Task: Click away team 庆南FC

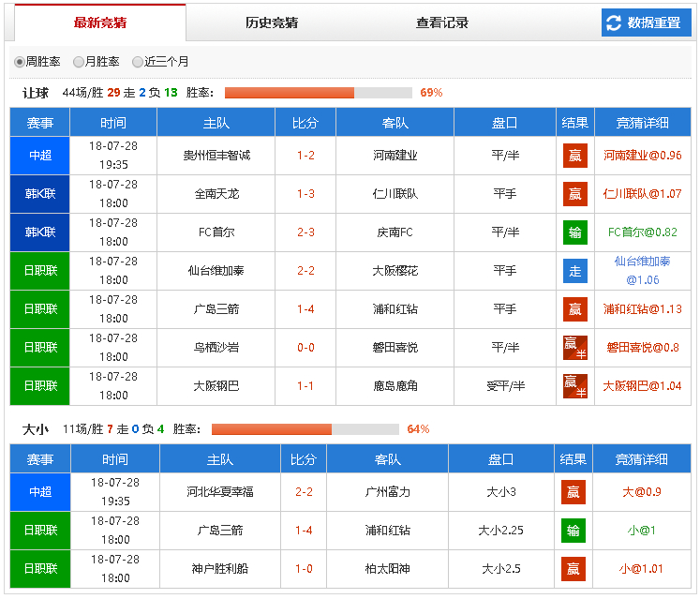Action: tap(395, 232)
